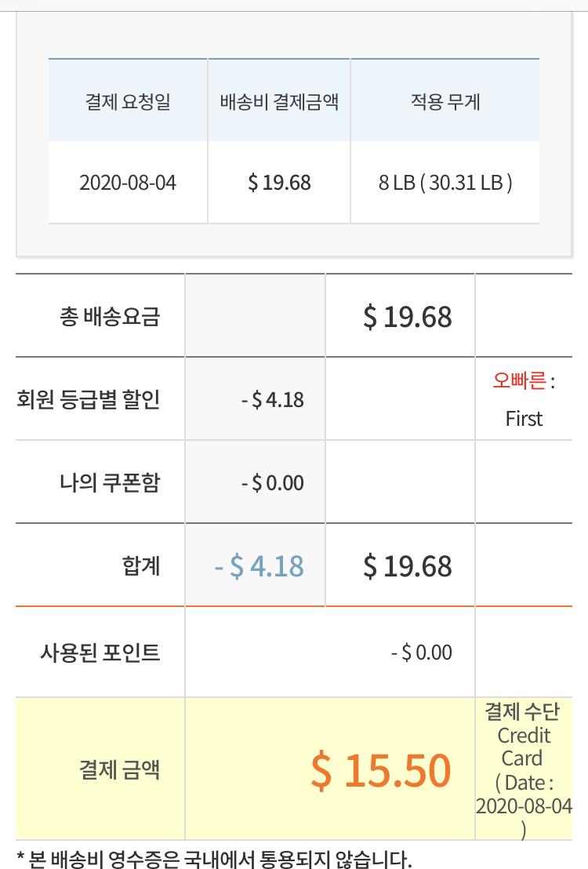588x869 pixels.
Task: Click the 배송비 결제금액 column header
Action: 279,102
